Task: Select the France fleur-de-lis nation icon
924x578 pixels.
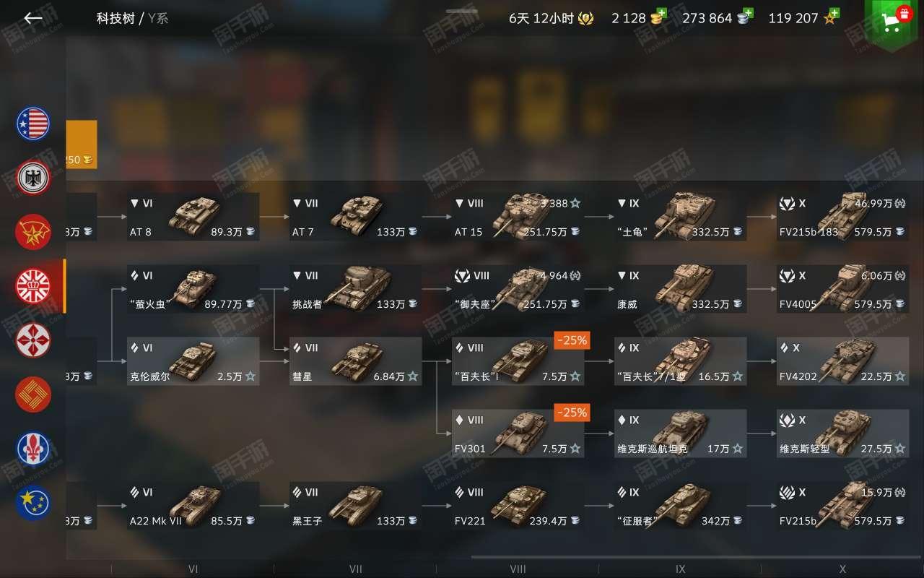Action: point(33,449)
